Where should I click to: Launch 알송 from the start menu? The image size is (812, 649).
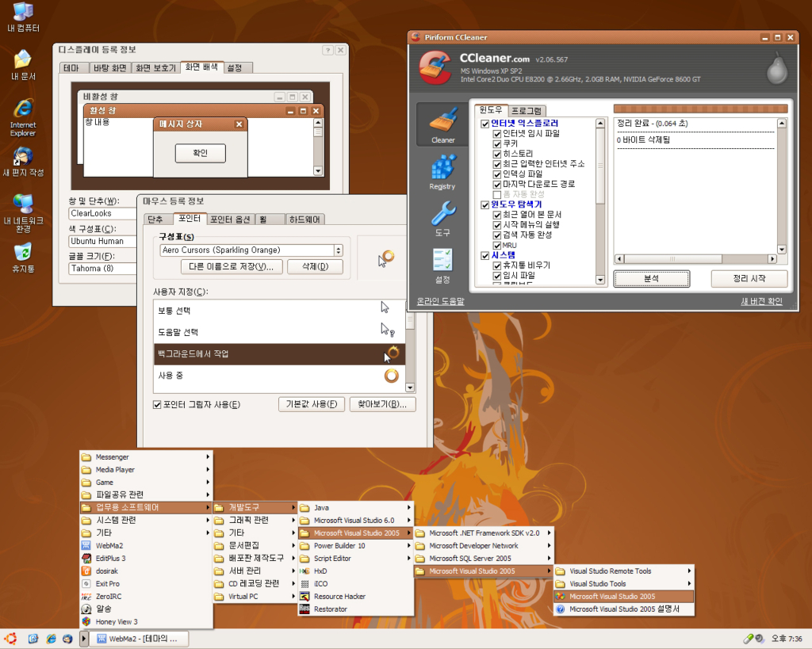click(x=147, y=609)
